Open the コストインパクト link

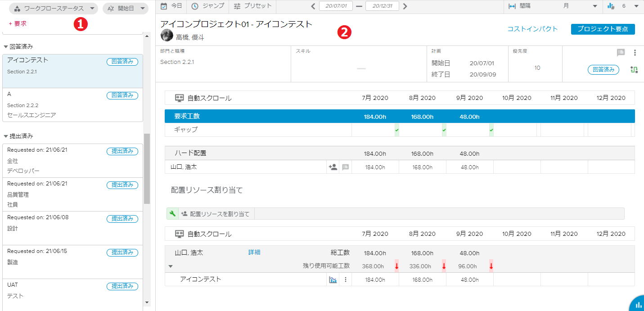pos(532,29)
